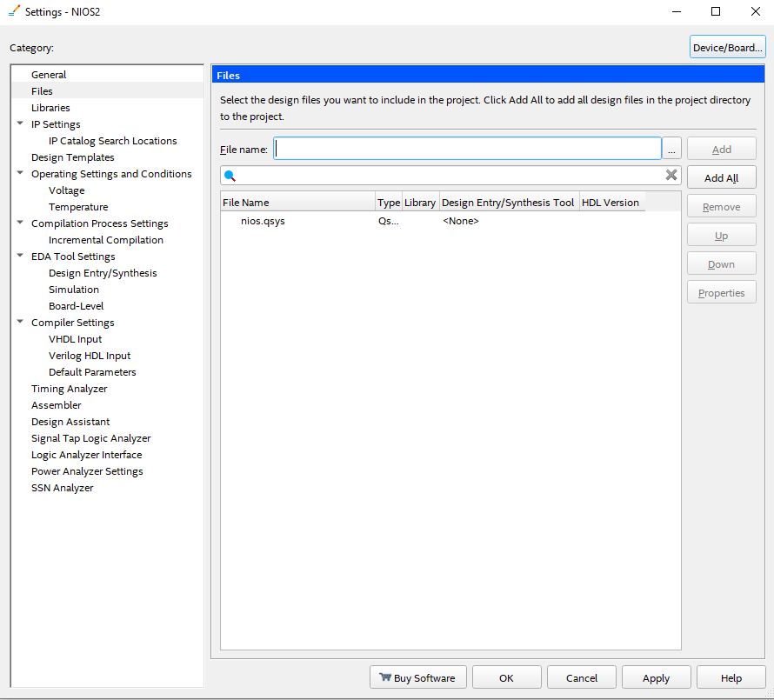This screenshot has width=774, height=700.
Task: Select IP Settings category label
Action: point(56,124)
